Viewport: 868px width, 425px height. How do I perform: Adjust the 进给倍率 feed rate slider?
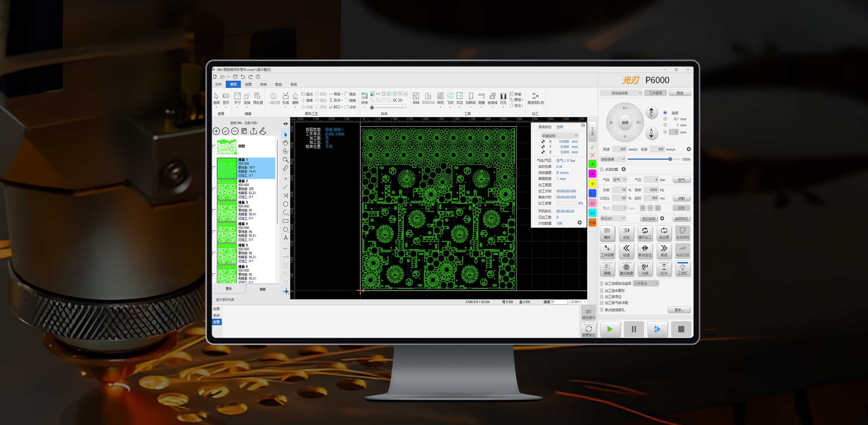tap(670, 159)
